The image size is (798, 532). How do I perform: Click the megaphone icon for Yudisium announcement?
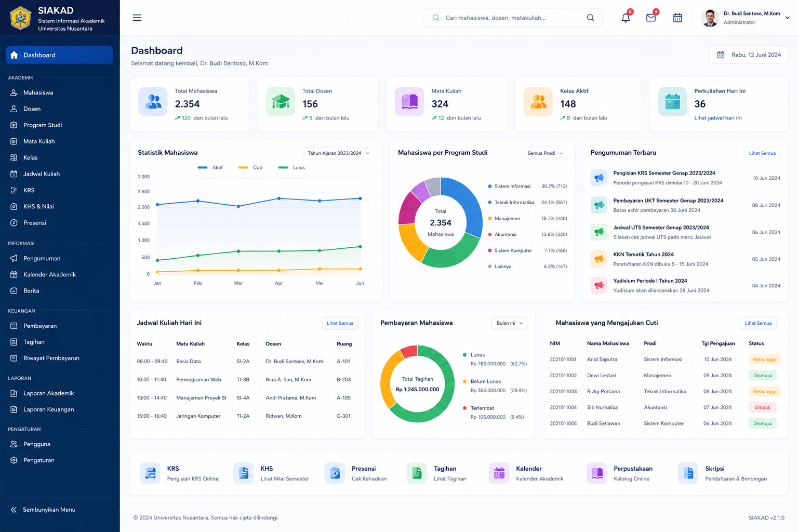click(x=599, y=285)
